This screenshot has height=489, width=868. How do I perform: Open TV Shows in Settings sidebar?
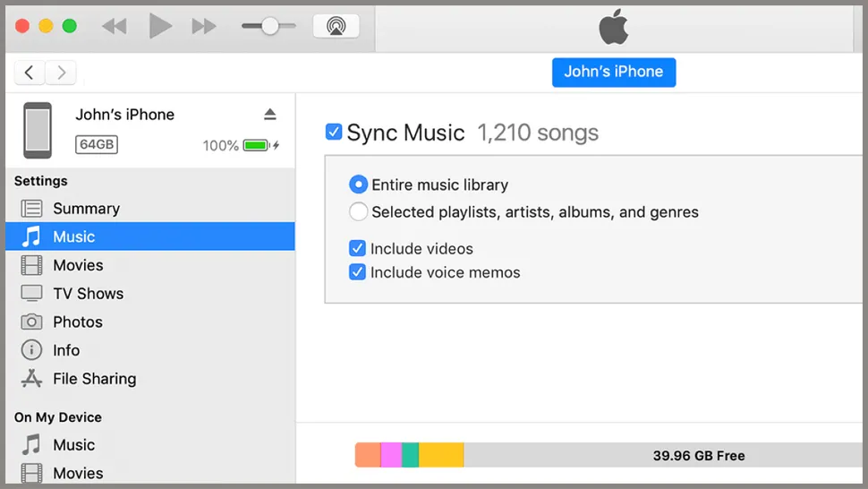pyautogui.click(x=88, y=294)
